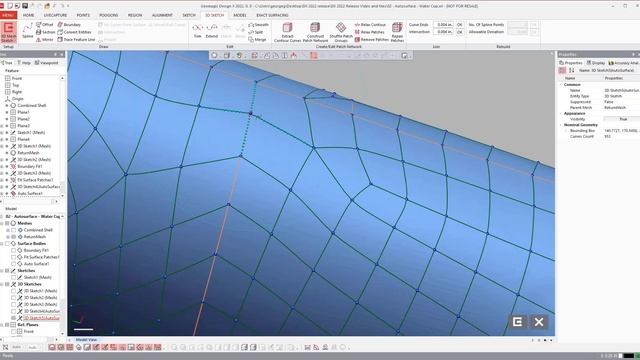This screenshot has height=360, width=640.
Task: Click the Section tool
Action: (x=45, y=32)
